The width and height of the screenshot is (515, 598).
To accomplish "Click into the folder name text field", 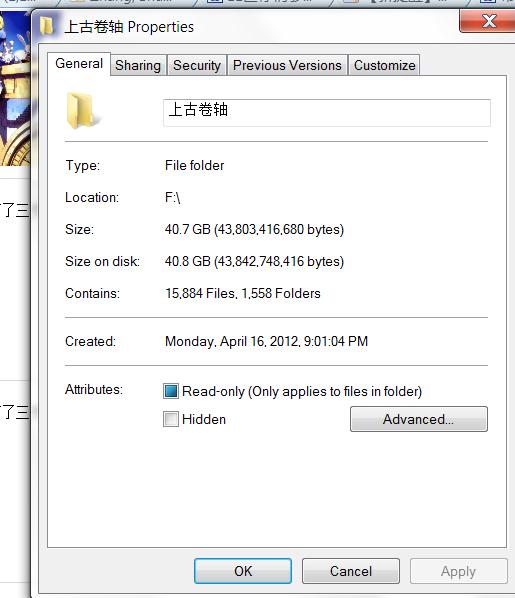I will coord(327,113).
